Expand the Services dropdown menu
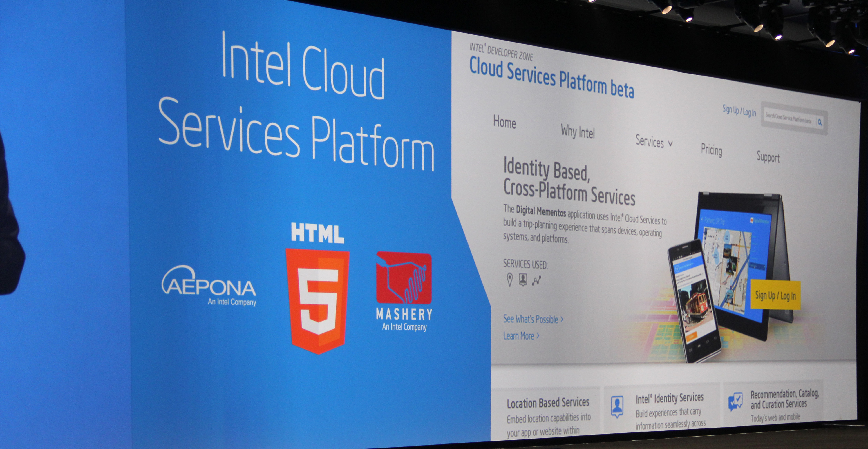The image size is (868, 449). [x=654, y=141]
